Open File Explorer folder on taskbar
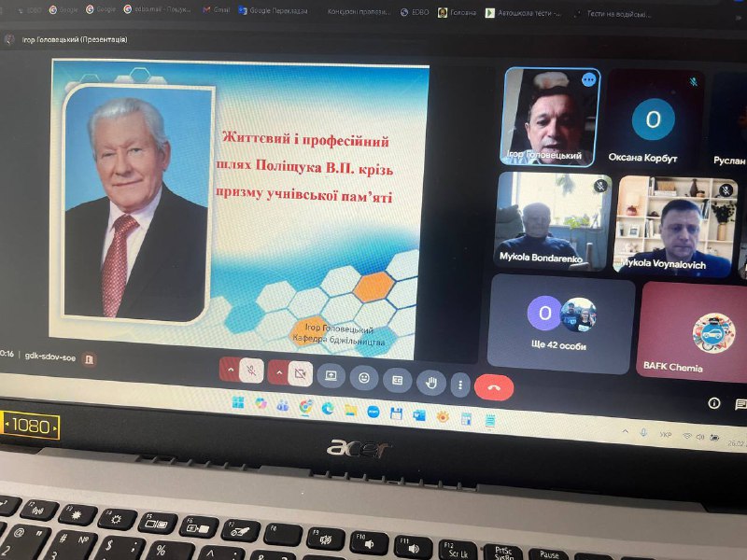Viewport: 747px width, 560px height. [350, 409]
